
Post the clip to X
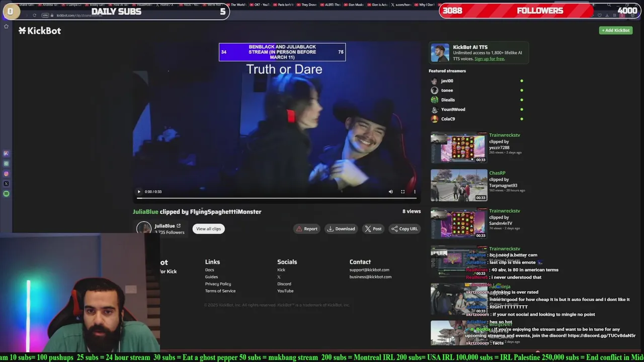(373, 229)
